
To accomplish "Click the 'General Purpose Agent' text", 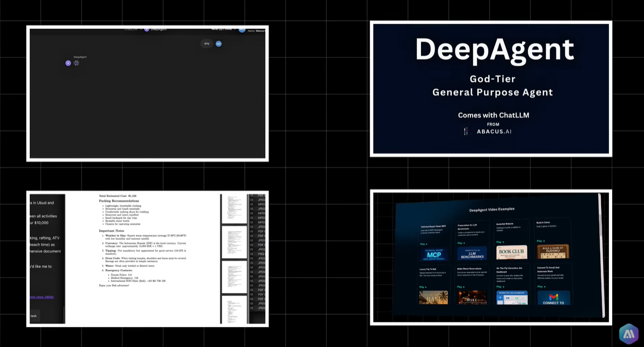I will (x=493, y=93).
